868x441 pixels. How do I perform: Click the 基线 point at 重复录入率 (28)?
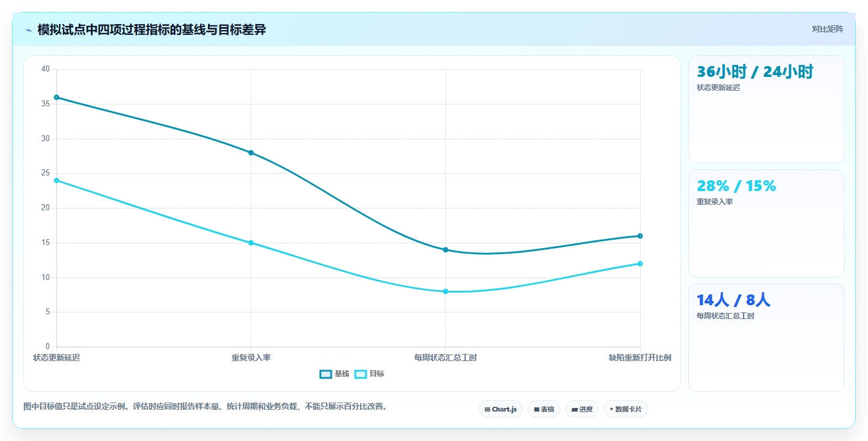pyautogui.click(x=251, y=153)
